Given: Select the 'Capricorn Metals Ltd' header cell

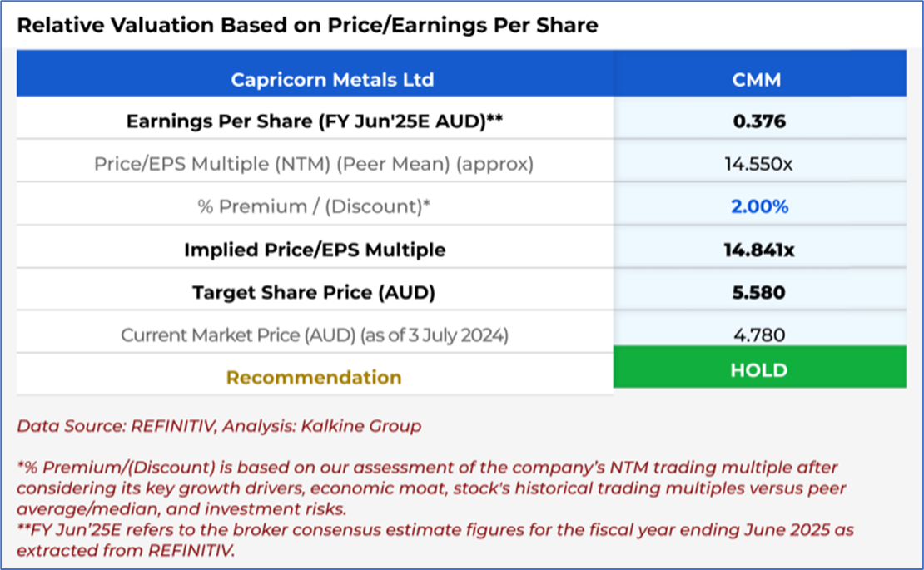Looking at the screenshot, I should click(x=332, y=80).
